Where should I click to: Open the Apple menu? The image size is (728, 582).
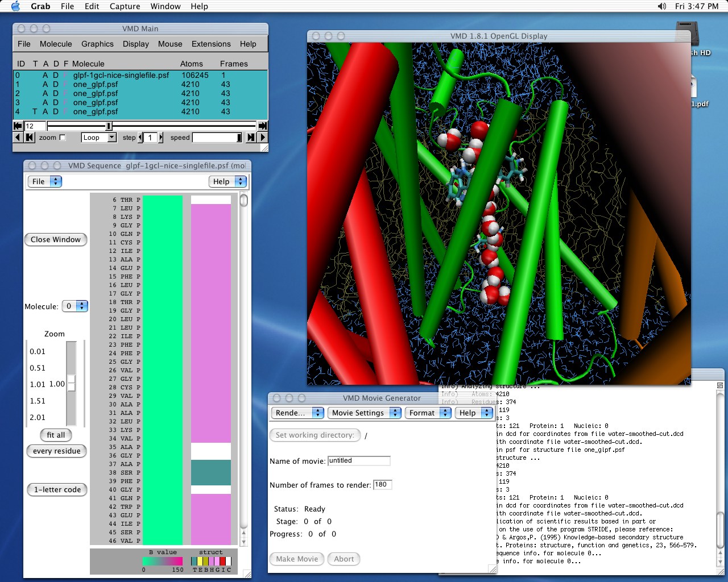tap(15, 6)
